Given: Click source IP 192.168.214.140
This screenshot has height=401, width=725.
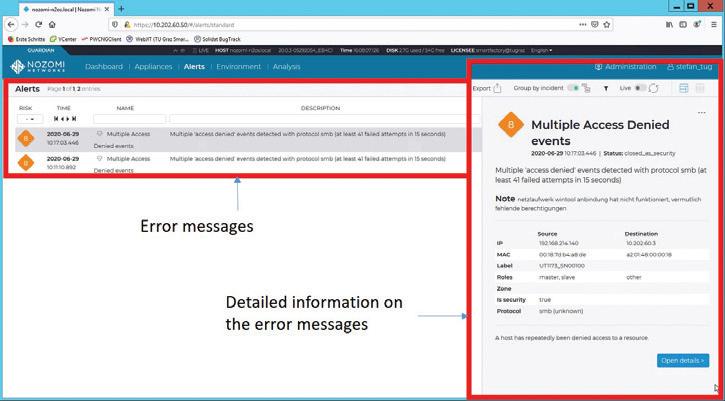Looking at the screenshot, I should 559,243.
